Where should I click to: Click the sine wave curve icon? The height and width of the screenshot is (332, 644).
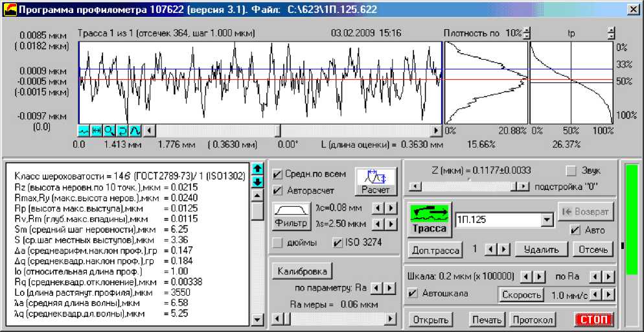(x=135, y=130)
